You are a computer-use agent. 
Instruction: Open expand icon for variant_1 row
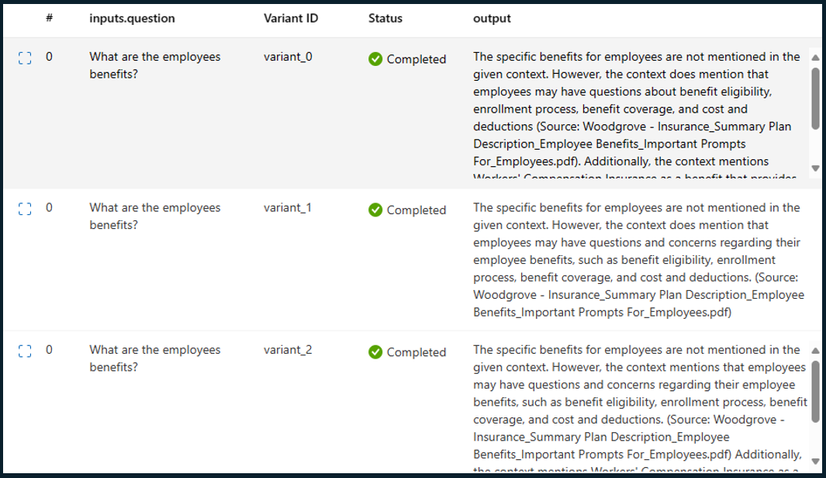click(x=25, y=209)
